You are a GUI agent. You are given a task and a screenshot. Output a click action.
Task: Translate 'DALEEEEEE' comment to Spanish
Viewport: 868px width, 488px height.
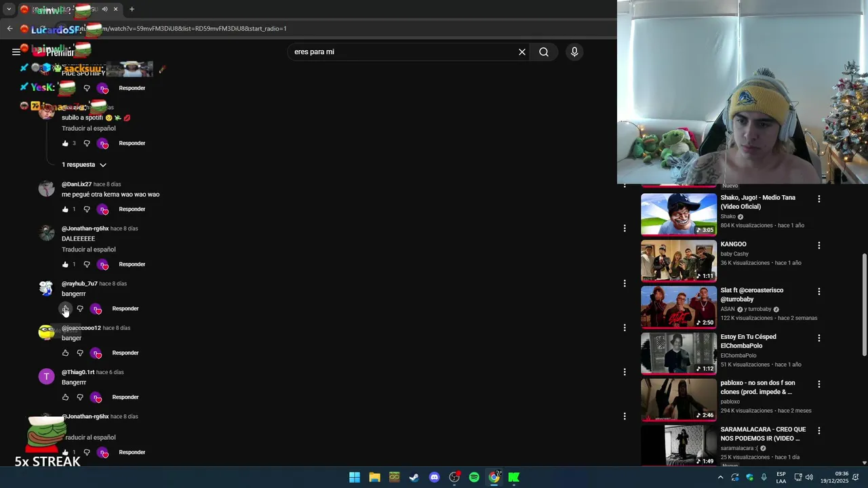point(89,249)
